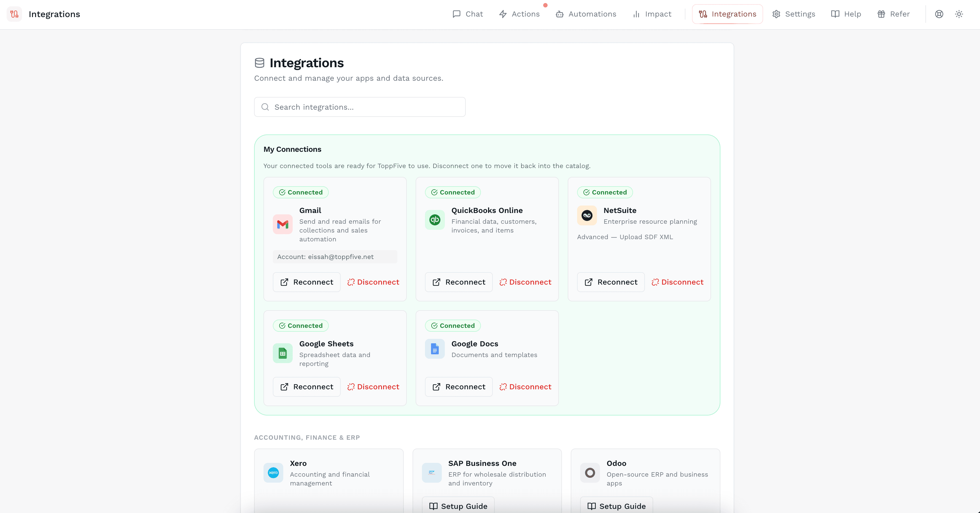Click the Gmail card title
Image resolution: width=980 pixels, height=513 pixels.
tap(310, 210)
